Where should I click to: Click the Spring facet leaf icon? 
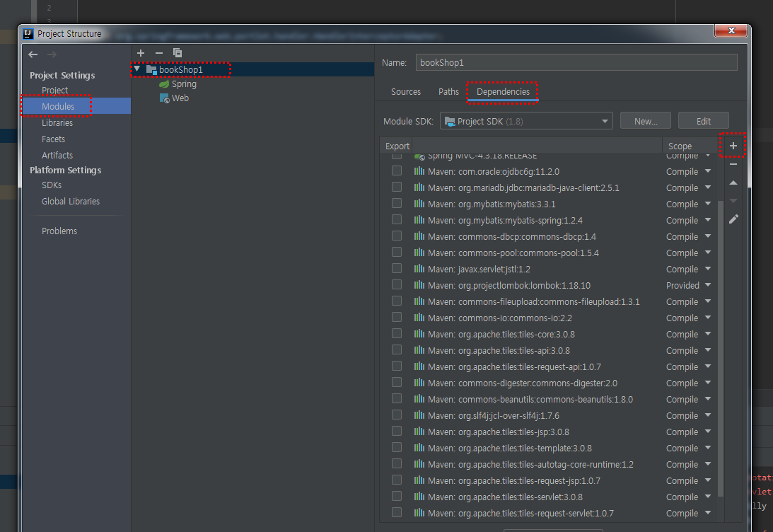click(x=164, y=84)
